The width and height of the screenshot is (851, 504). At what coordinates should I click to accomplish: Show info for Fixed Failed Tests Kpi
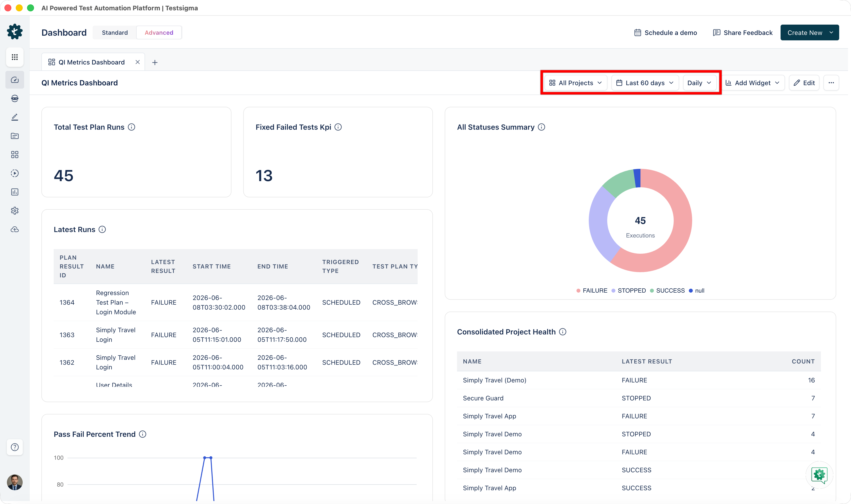click(338, 127)
